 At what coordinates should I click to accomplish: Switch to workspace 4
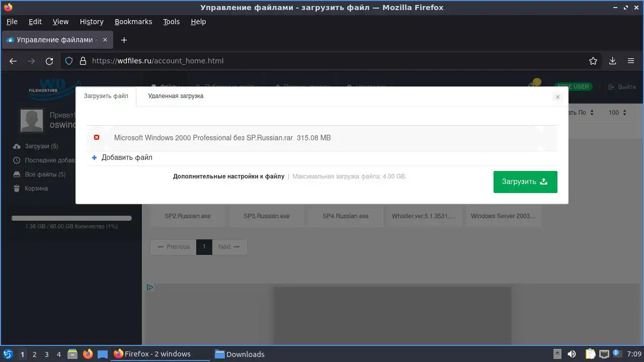(x=58, y=354)
